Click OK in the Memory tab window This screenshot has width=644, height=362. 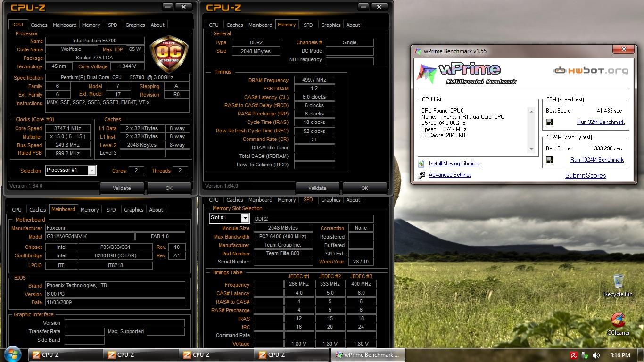pos(364,188)
